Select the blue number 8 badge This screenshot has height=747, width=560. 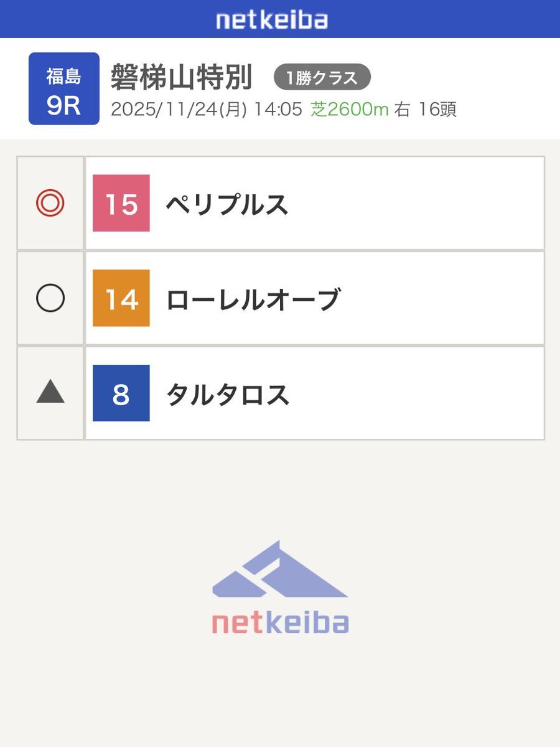(x=121, y=393)
